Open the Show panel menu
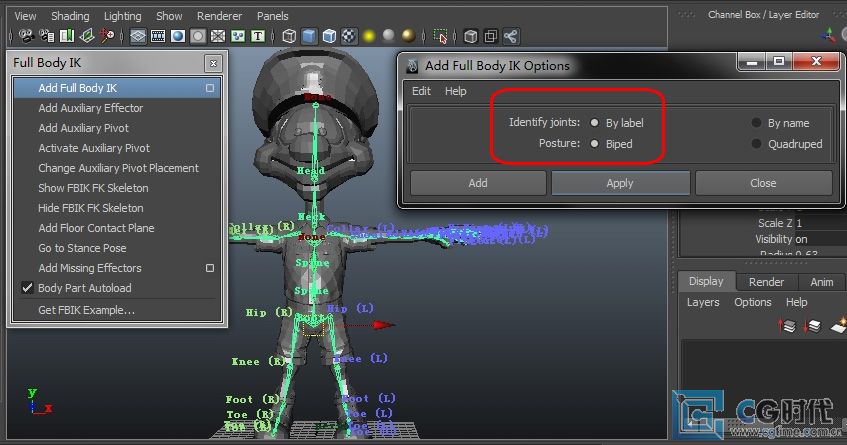This screenshot has width=847, height=445. pos(169,16)
